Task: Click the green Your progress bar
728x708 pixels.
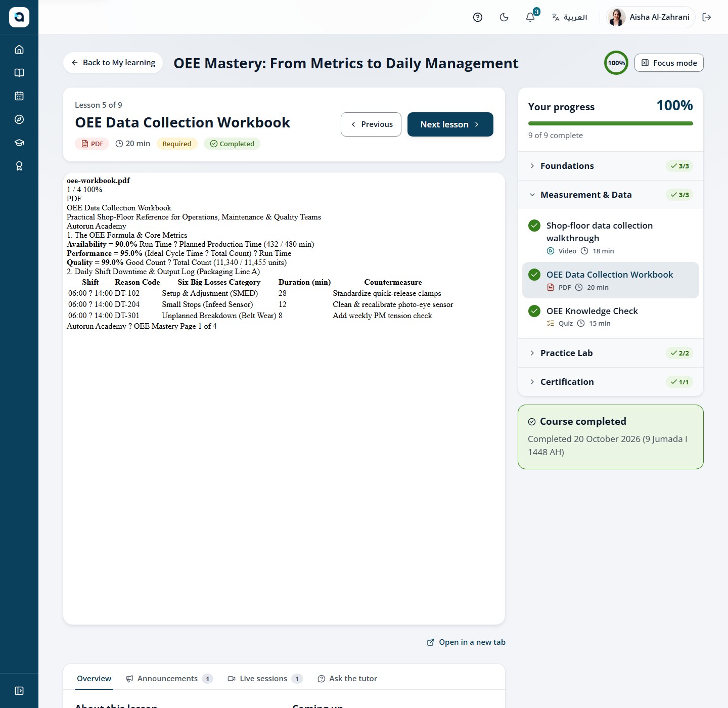Action: coord(611,123)
